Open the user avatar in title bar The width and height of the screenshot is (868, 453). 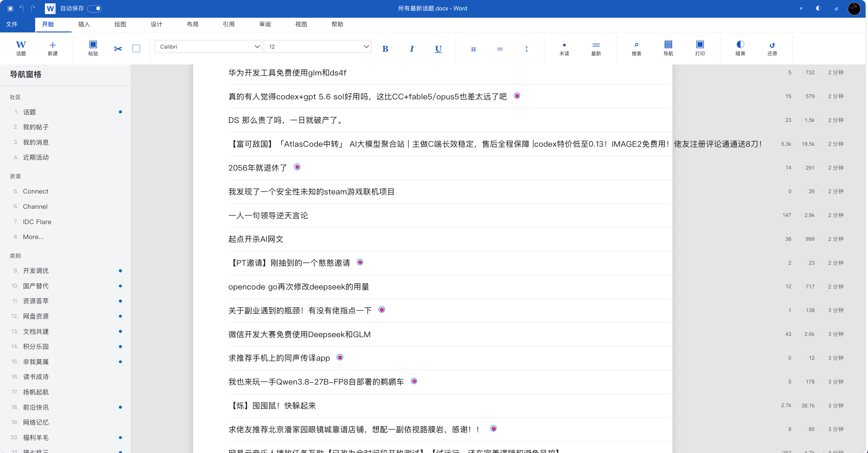tap(854, 9)
